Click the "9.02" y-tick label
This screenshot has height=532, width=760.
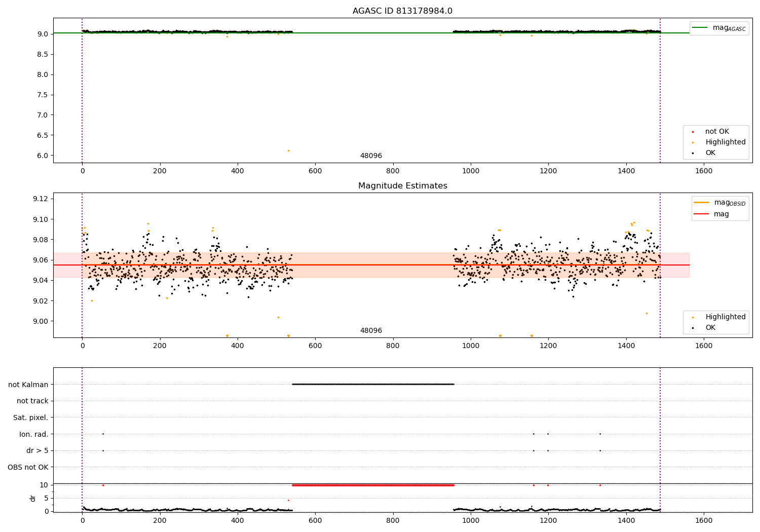[40, 301]
